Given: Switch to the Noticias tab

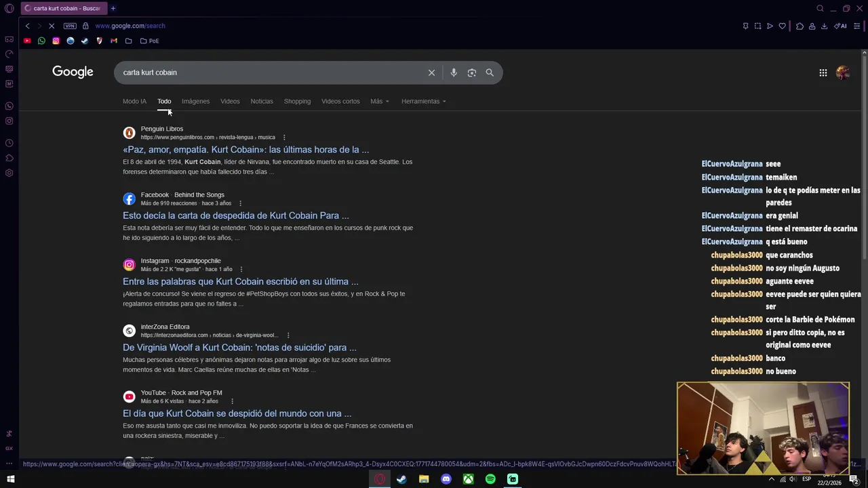Looking at the screenshot, I should point(262,101).
